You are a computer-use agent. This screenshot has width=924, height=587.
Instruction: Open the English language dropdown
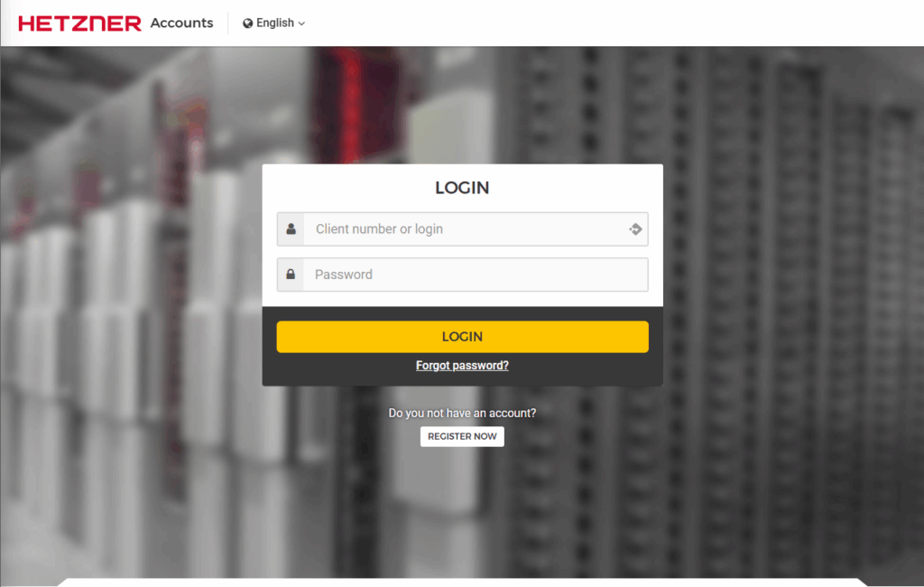tap(274, 23)
